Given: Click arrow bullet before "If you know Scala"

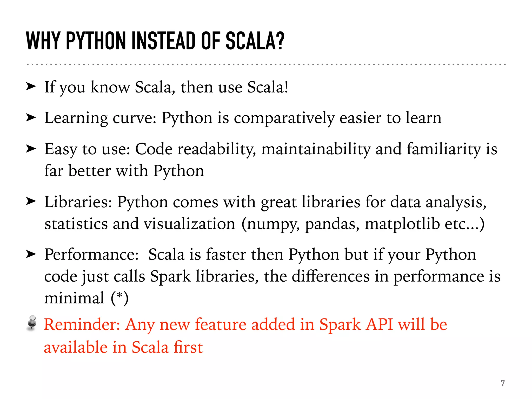Looking at the screenshot, I should click(x=31, y=87).
